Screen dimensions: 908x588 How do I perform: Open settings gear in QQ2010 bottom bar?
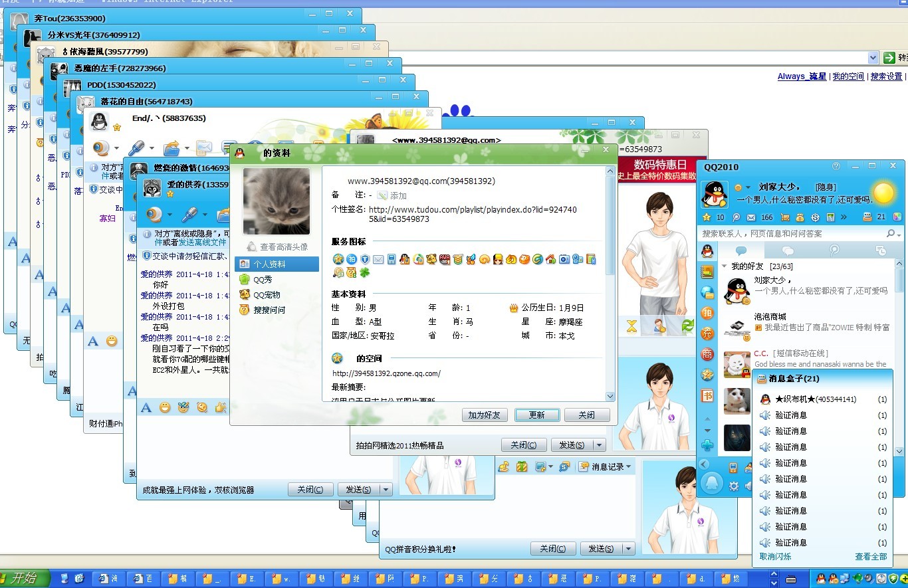coord(734,486)
